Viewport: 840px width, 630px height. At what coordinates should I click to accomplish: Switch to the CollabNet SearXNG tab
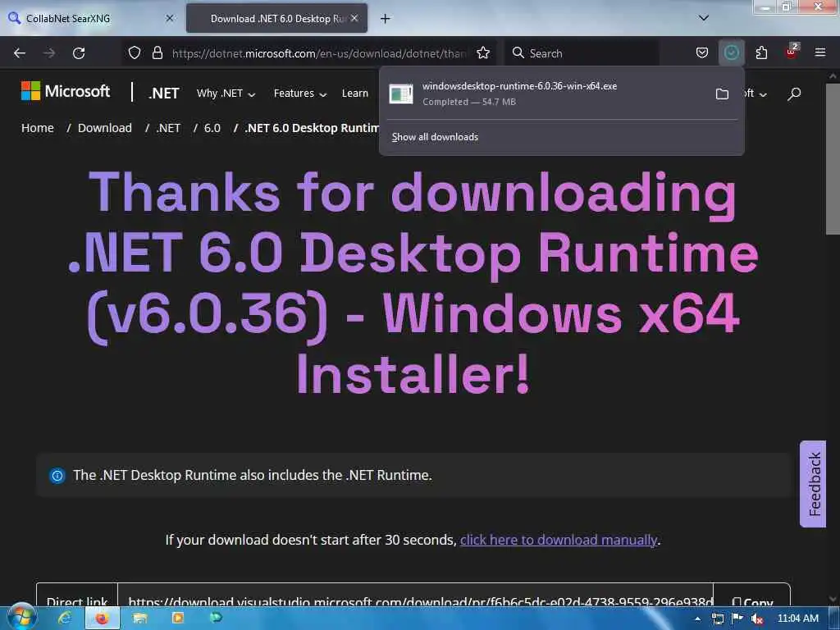[91, 18]
